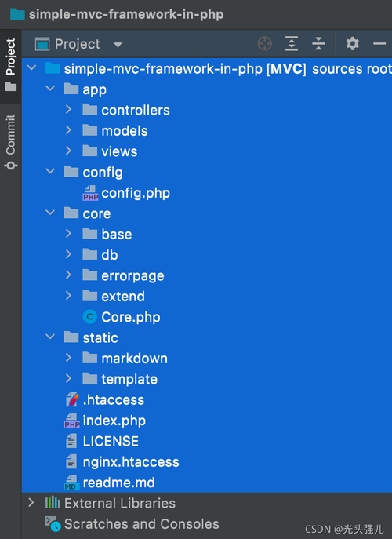
Task: Collapse the app folder chevron
Action: [x=50, y=89]
